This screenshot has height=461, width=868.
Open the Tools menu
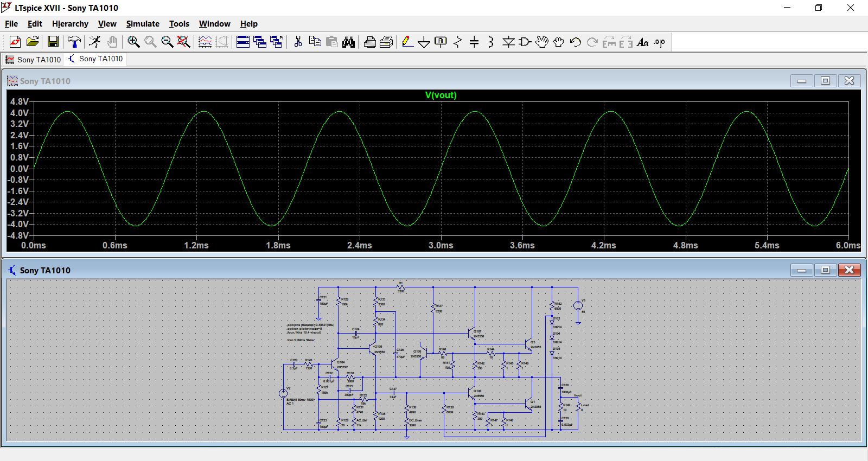coord(179,24)
